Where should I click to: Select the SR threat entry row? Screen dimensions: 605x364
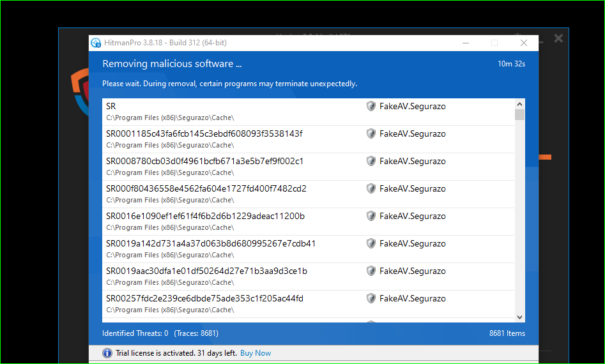(309, 112)
